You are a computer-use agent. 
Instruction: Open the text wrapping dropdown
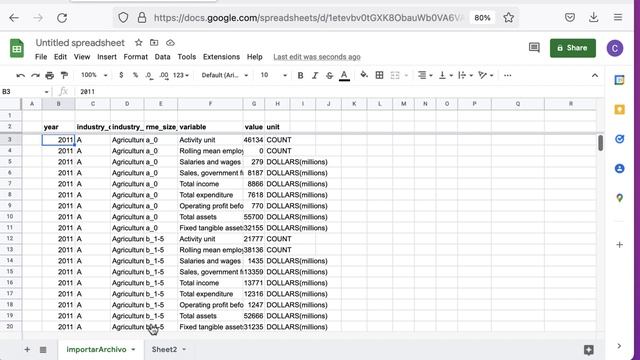pyautogui.click(x=465, y=75)
